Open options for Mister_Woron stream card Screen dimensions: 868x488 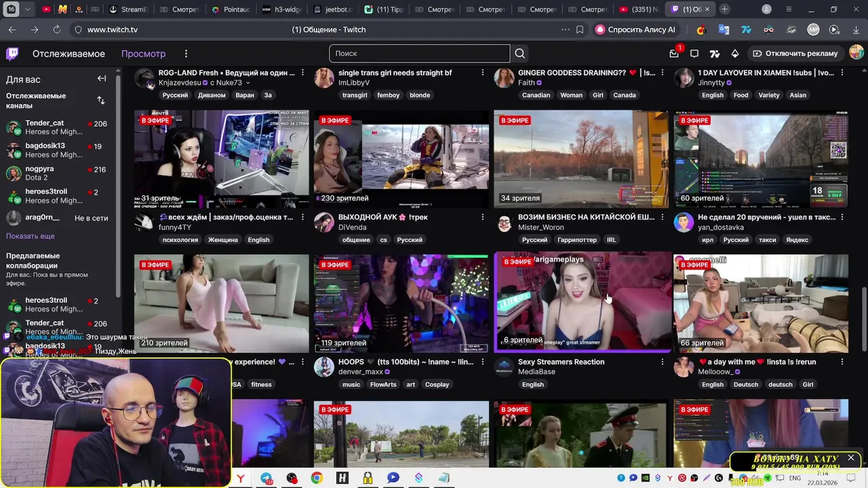[663, 218]
